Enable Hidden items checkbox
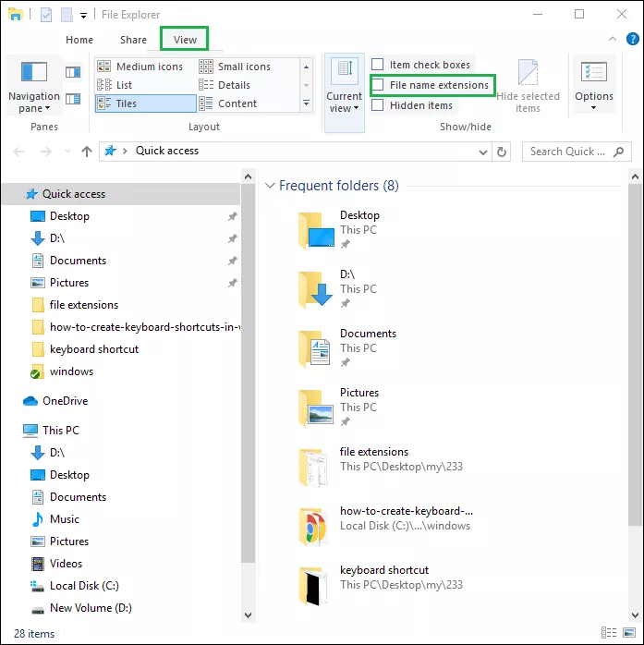 [378, 105]
